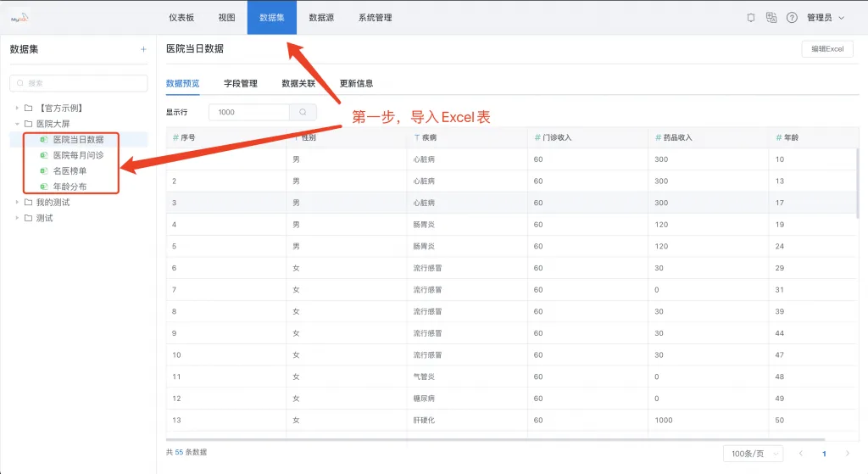Click the notification icon in top bar
Screen dimensions: 868x474
pyautogui.click(x=751, y=18)
